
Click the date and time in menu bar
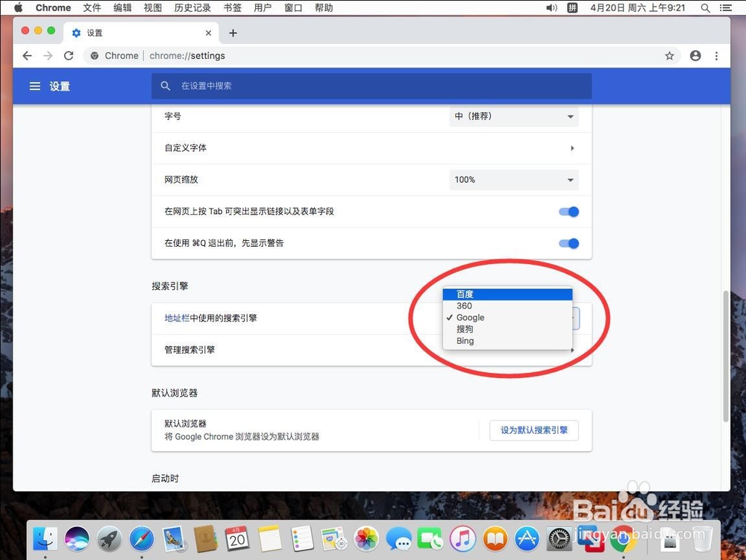point(638,7)
